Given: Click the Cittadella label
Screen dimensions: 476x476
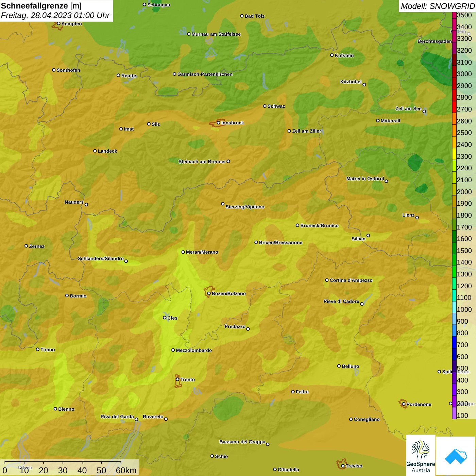Looking at the screenshot, I should tap(288, 470).
